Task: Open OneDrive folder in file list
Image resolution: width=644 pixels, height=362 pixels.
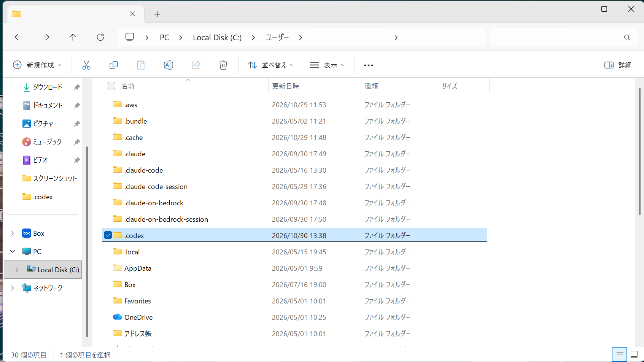Action: coord(138,317)
